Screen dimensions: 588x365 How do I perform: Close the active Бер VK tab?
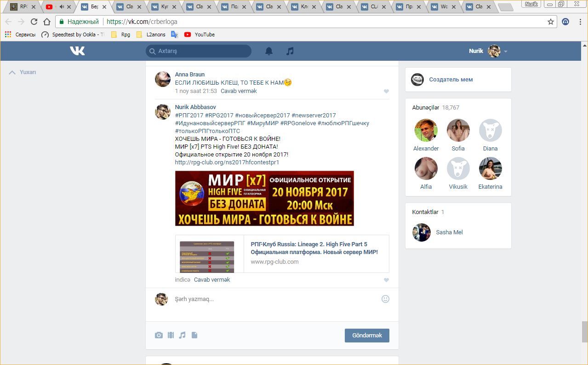coord(105,7)
